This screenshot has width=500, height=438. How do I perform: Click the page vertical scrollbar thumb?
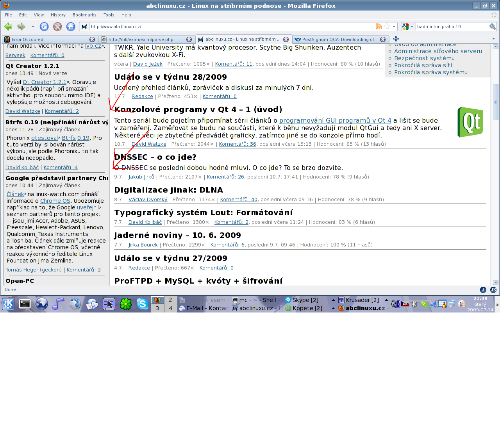496,102
